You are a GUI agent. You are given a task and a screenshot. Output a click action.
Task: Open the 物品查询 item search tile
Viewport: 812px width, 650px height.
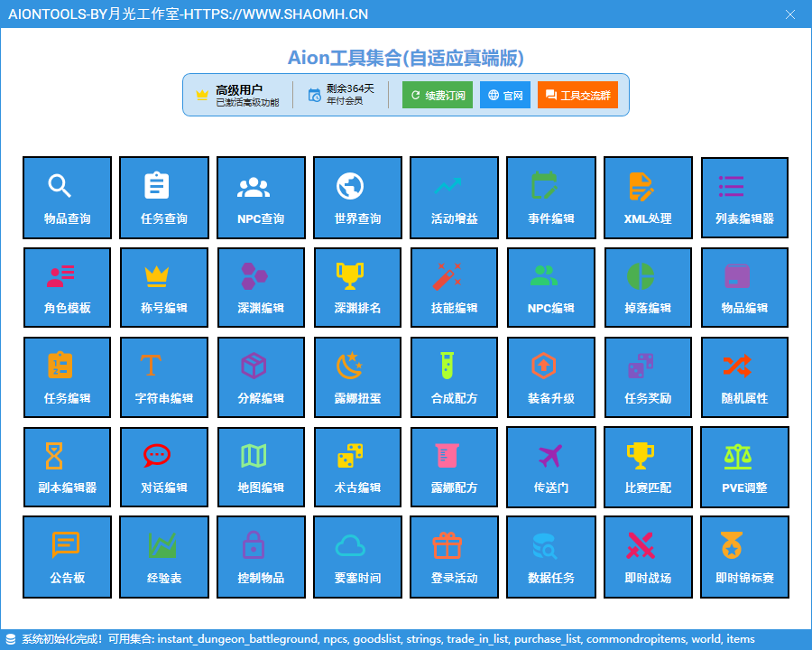pyautogui.click(x=68, y=198)
